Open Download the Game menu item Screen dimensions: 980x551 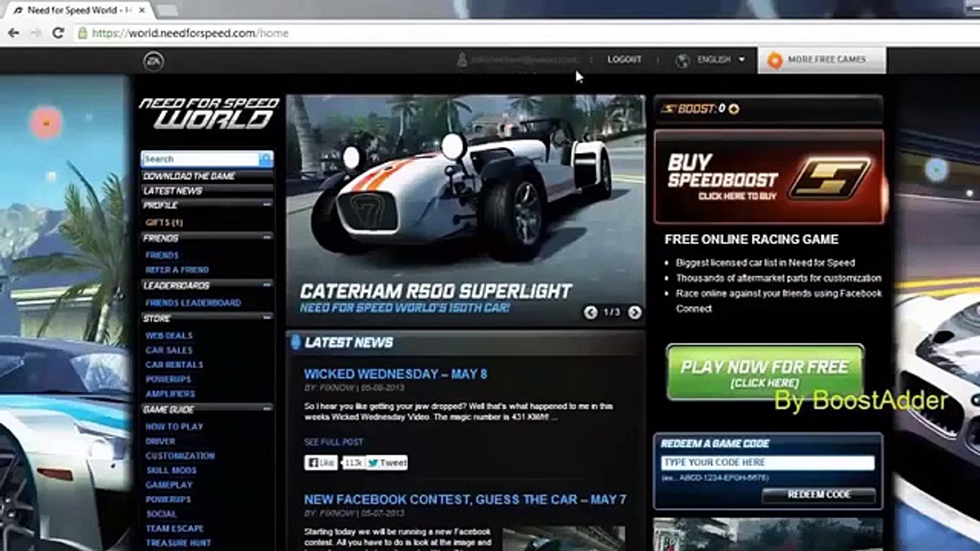point(189,176)
